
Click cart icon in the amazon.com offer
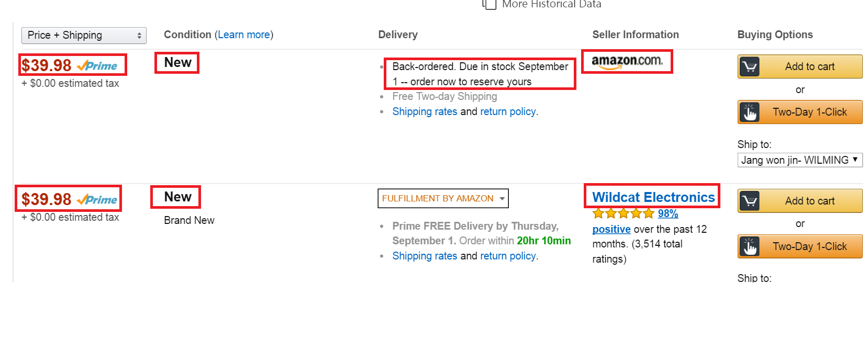click(x=750, y=67)
